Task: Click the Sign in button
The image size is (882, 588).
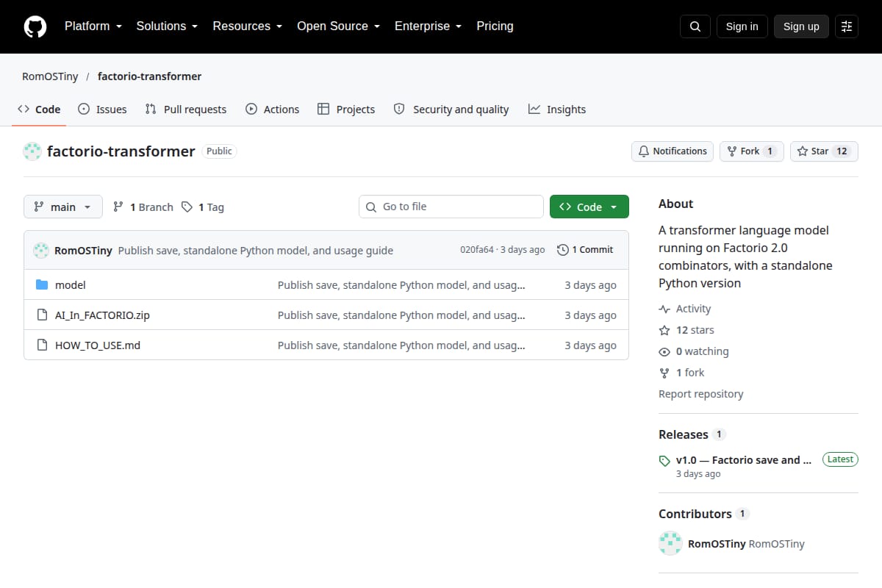Action: click(x=742, y=26)
